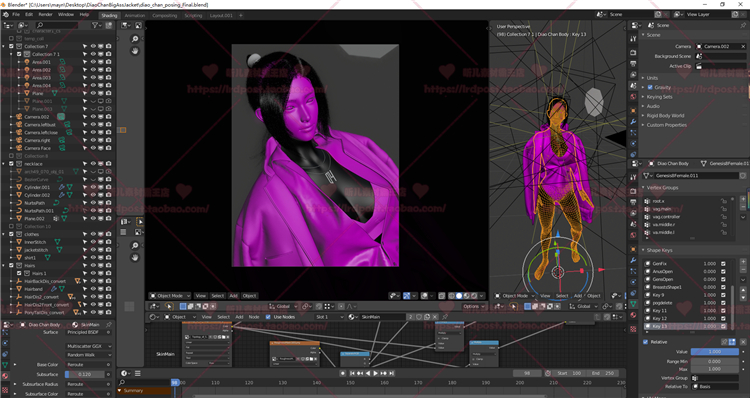The width and height of the screenshot is (750, 398).
Task: Open the Node menu in shader editor
Action: coord(254,317)
